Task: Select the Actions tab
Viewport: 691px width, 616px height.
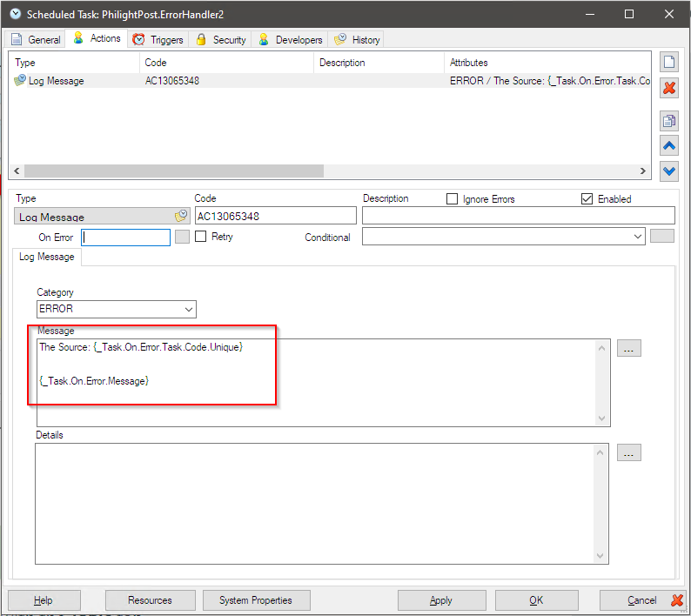Action: coord(97,38)
